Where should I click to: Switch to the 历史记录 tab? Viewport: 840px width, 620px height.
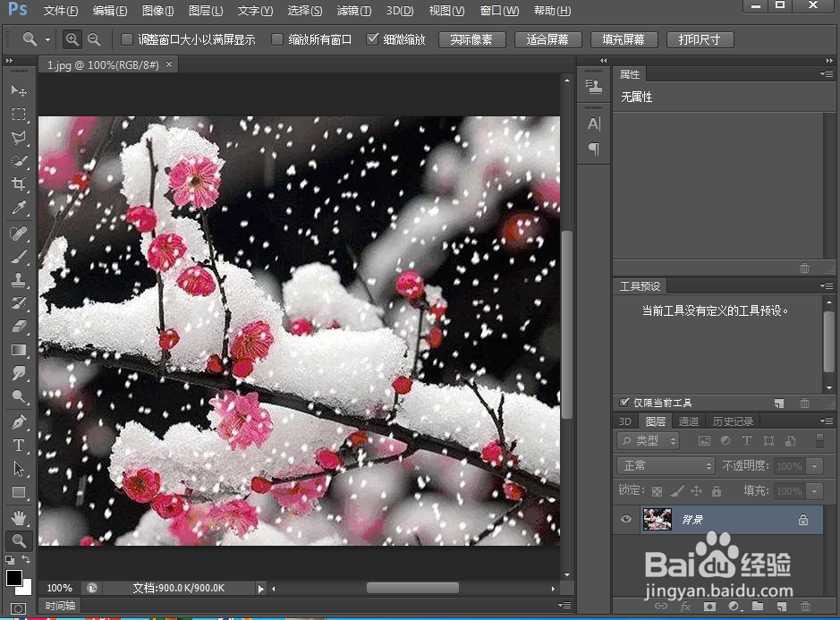(x=733, y=421)
